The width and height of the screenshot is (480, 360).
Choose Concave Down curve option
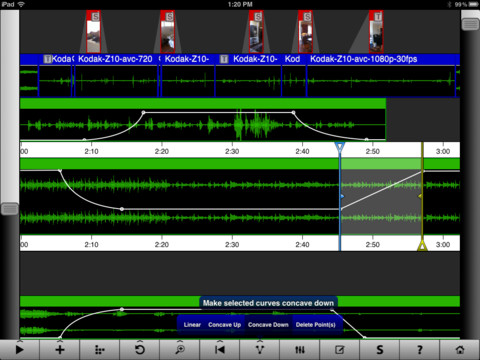click(268, 325)
